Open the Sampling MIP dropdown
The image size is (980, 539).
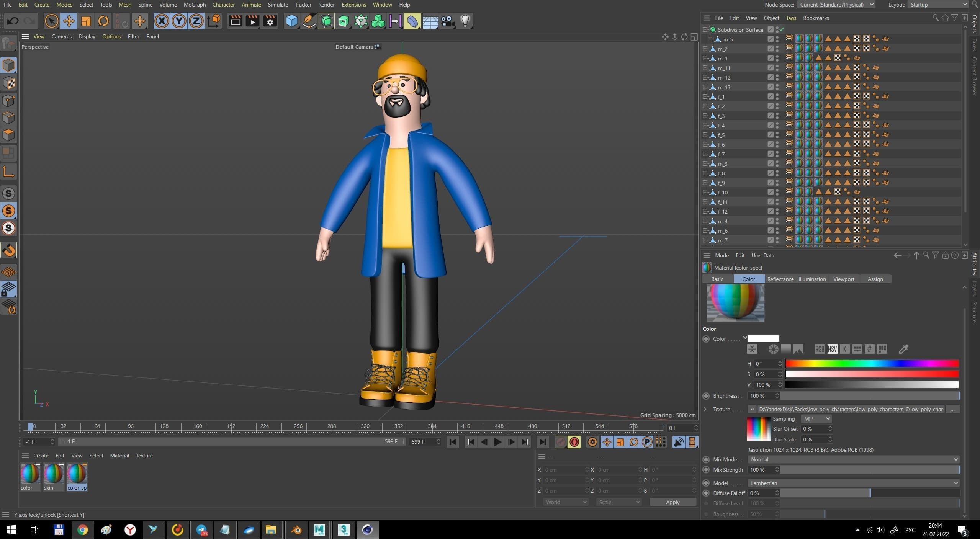pyautogui.click(x=816, y=419)
